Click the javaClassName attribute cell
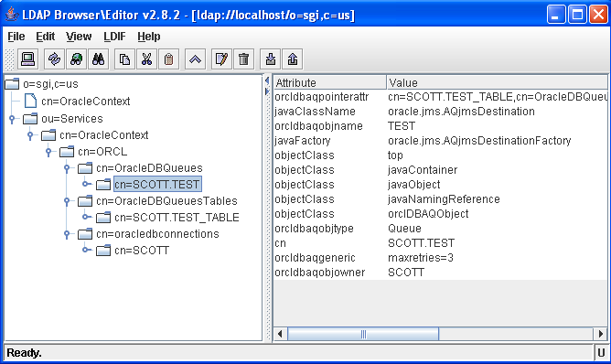The width and height of the screenshot is (611, 364). tap(329, 112)
